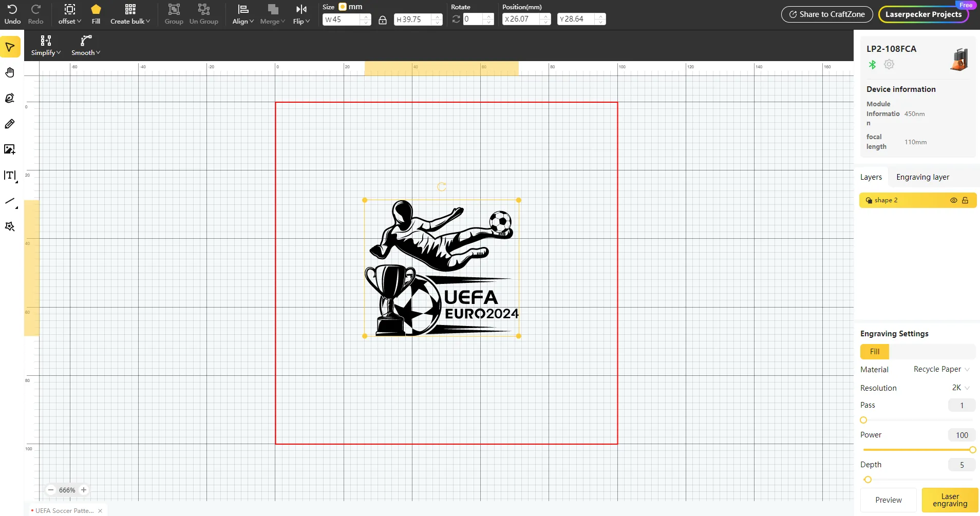This screenshot has height=516, width=980.
Task: Select the pointer selection tool
Action: click(x=10, y=47)
